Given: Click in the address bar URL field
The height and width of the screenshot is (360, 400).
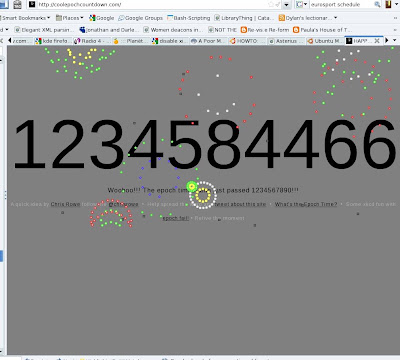Looking at the screenshot, I should pos(150,4).
